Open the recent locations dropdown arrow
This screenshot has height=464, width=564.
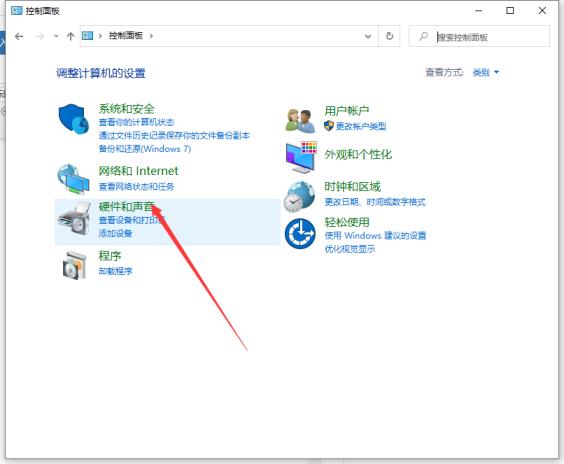tap(56, 36)
